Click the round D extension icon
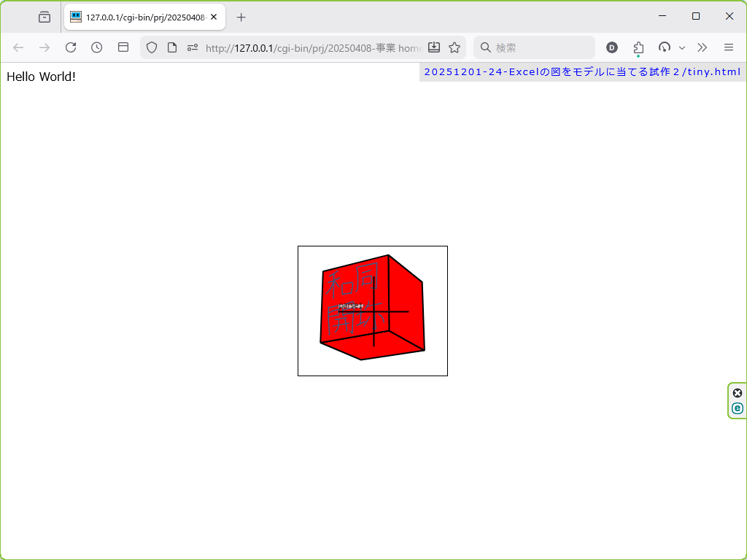The width and height of the screenshot is (747, 560). pos(612,47)
